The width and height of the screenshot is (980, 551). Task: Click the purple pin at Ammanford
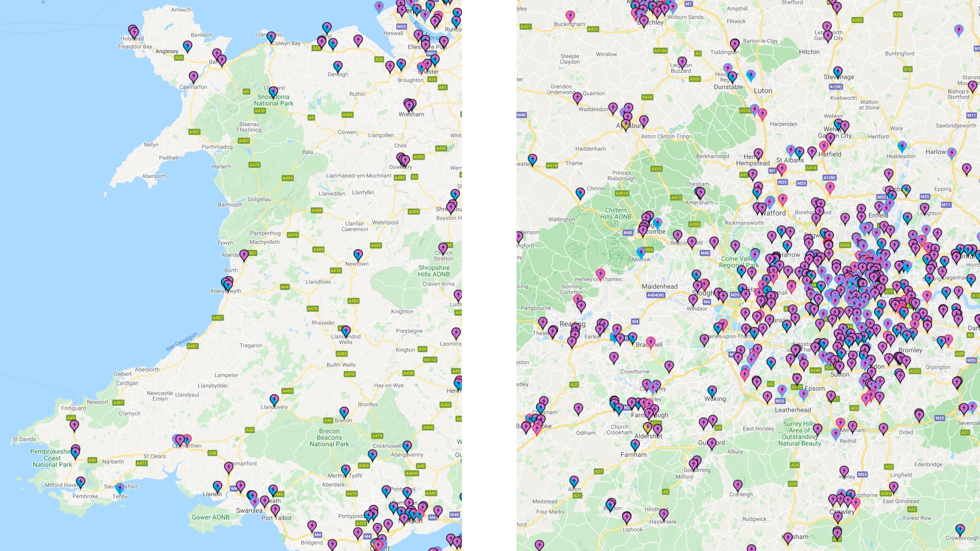click(228, 467)
